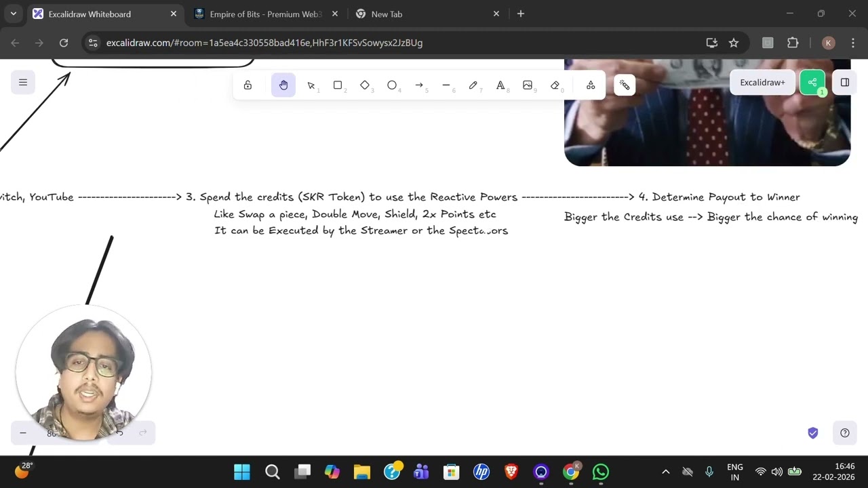Close the New Tab browser tab
The image size is (868, 488).
[x=496, y=14]
